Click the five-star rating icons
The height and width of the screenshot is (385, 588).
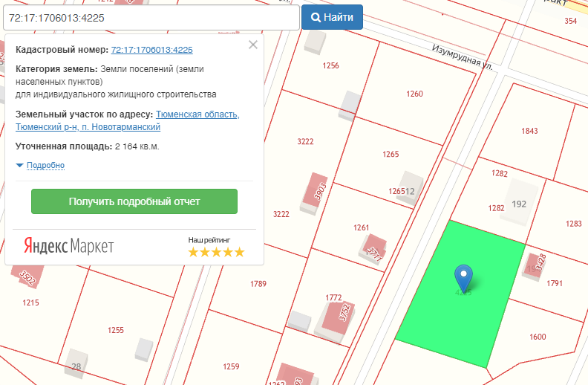[x=216, y=252]
